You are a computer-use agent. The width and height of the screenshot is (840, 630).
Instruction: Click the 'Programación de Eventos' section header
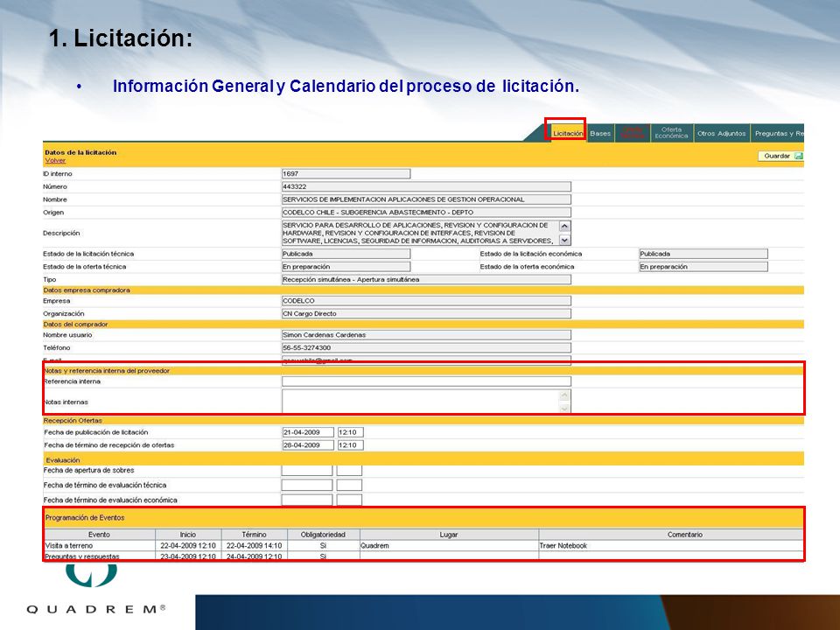[x=423, y=518]
